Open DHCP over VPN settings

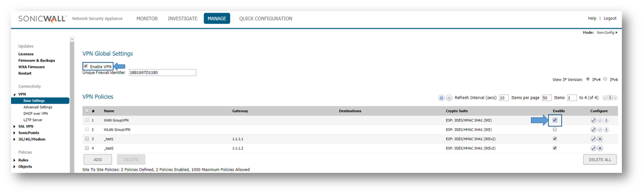click(x=36, y=113)
